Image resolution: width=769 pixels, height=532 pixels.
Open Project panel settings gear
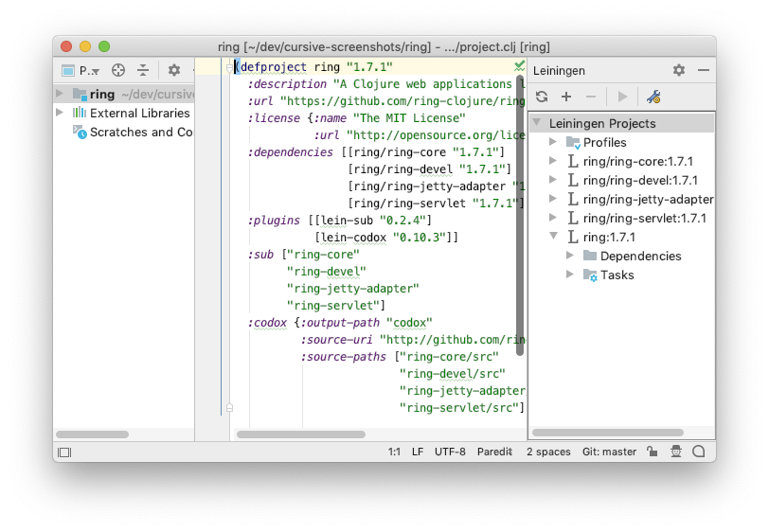[174, 71]
